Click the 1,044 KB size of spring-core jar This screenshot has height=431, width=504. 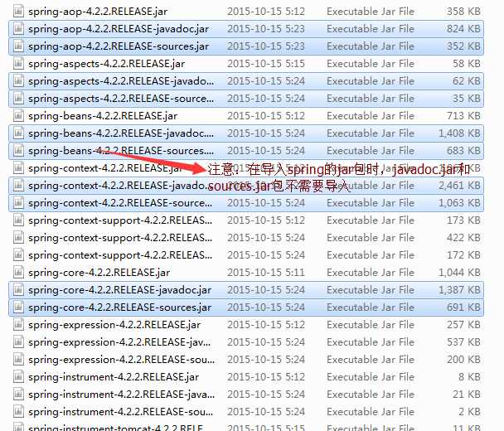(x=459, y=273)
